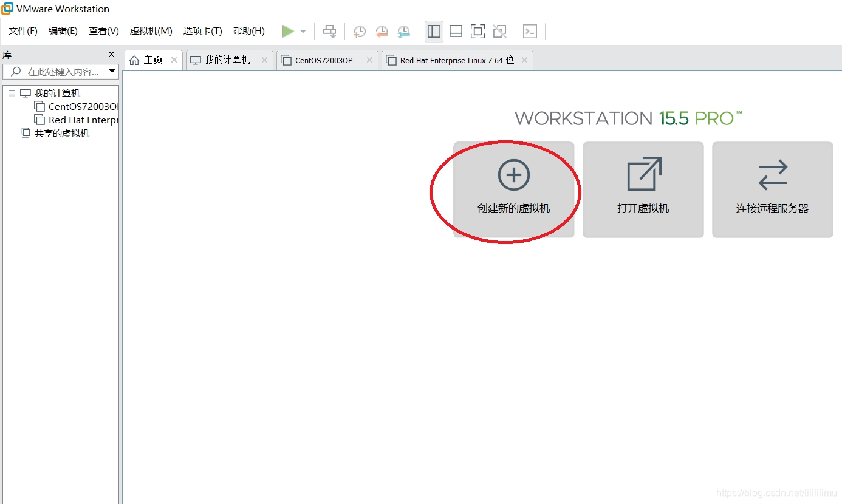Close the 库 library panel
Screen dimensions: 842x504
click(x=111, y=55)
